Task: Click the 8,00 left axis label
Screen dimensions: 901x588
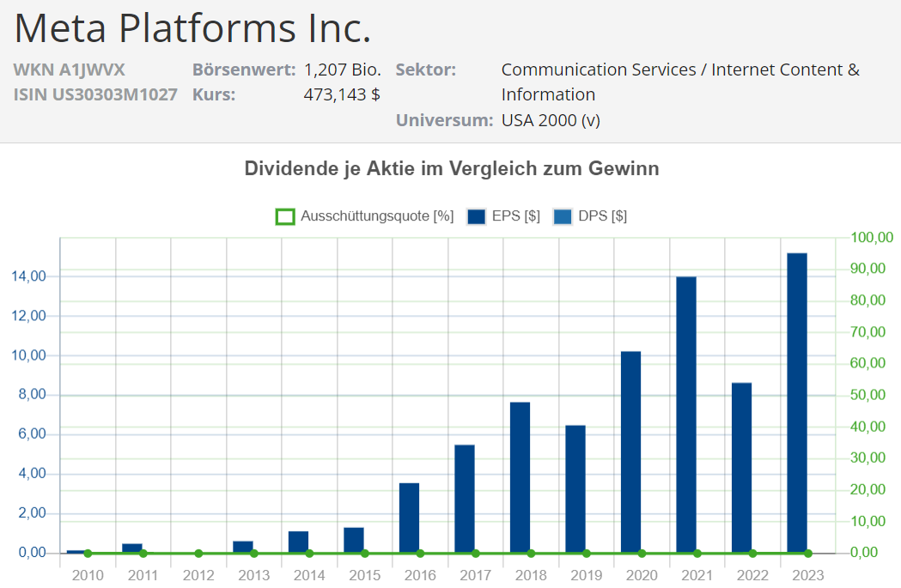Action: pos(32,395)
